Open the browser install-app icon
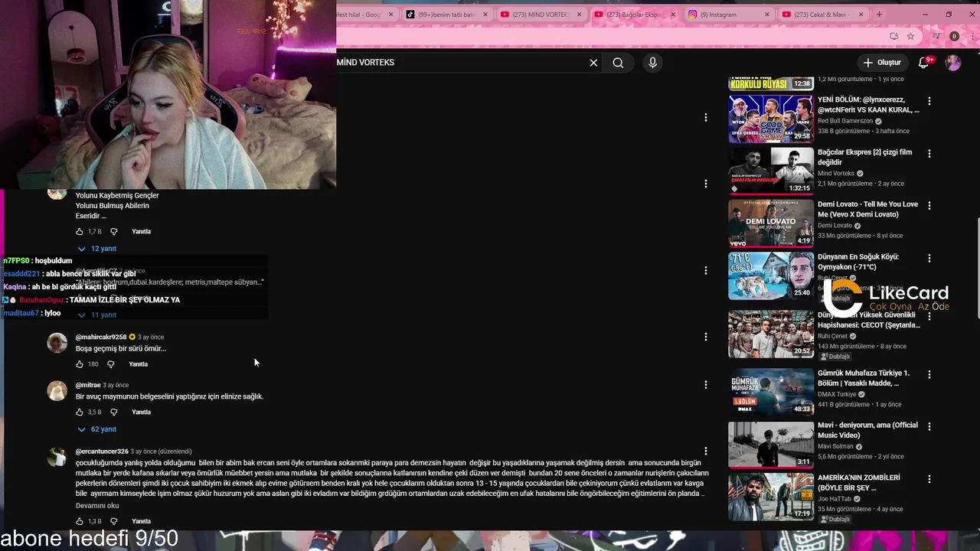This screenshot has height=551, width=980. (x=893, y=36)
